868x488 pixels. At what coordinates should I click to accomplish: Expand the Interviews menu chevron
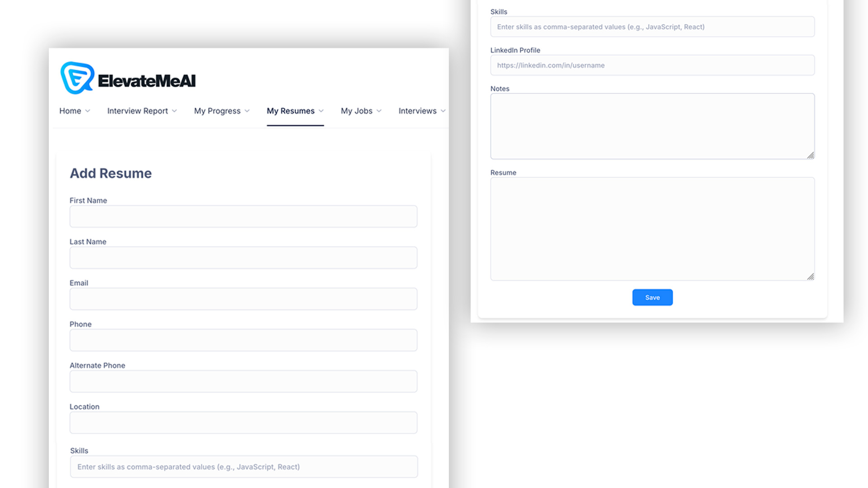point(443,111)
